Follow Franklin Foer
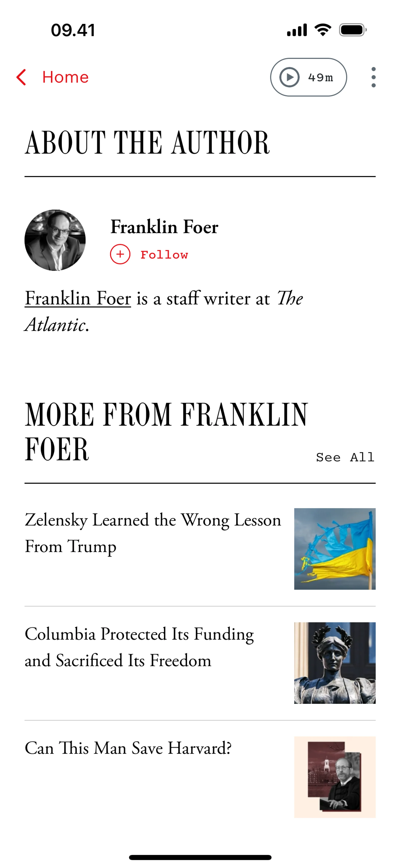The height and width of the screenshot is (868, 400). 164,255
